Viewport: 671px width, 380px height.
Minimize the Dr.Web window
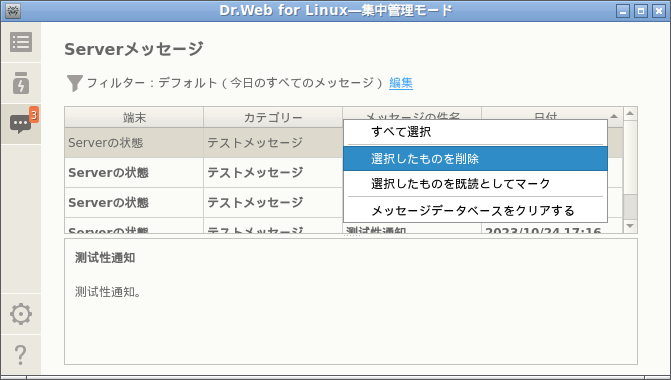tap(623, 11)
